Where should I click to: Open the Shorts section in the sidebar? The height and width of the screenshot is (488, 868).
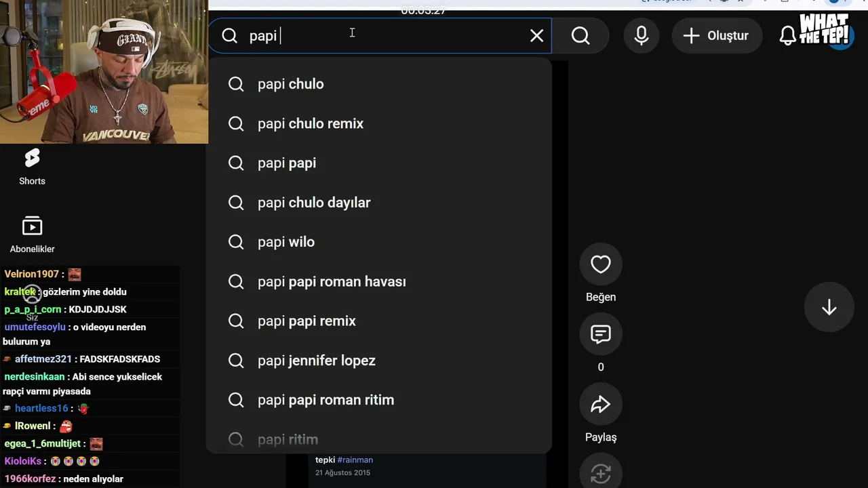click(x=32, y=167)
